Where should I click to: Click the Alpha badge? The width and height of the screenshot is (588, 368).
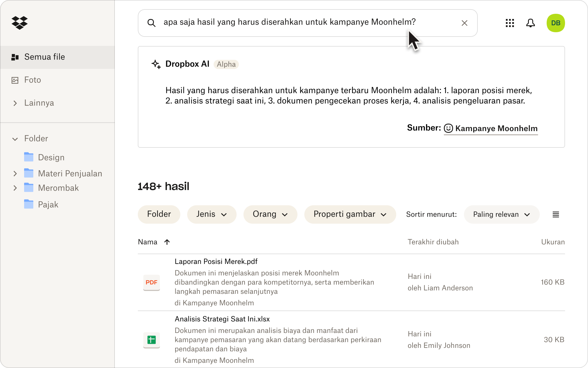pos(226,64)
